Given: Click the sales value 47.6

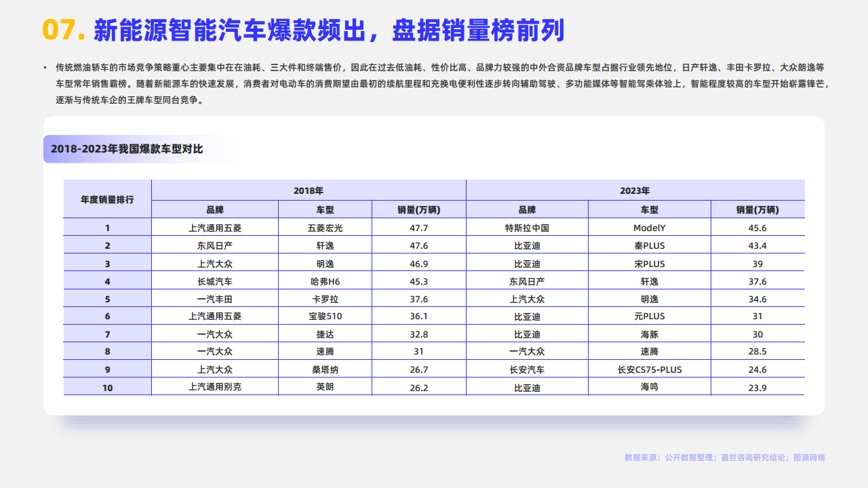Looking at the screenshot, I should pos(419,246).
